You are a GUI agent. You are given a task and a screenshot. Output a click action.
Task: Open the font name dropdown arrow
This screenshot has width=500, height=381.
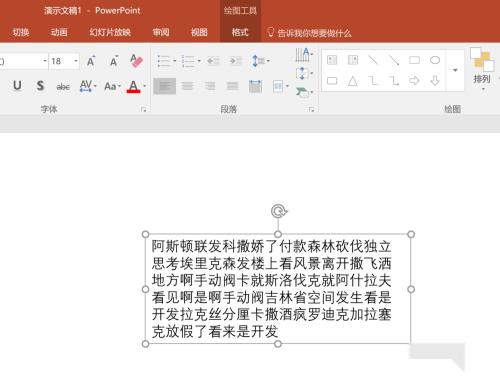(x=45, y=61)
